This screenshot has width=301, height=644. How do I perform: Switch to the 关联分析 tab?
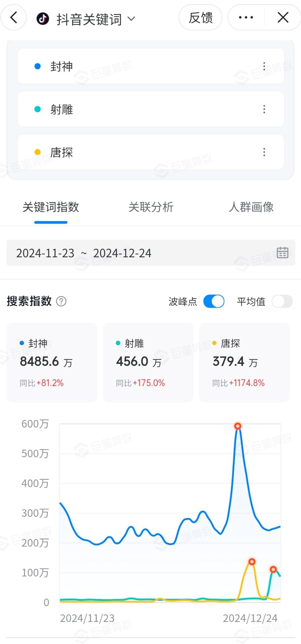coord(151,207)
